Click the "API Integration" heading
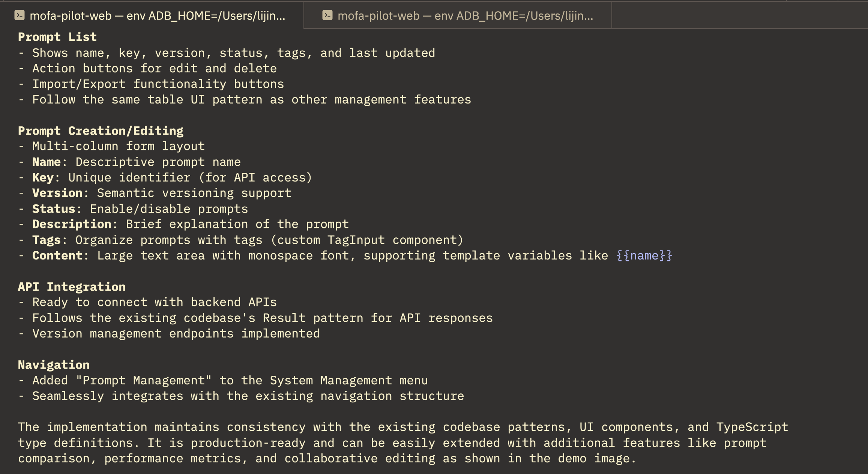The height and width of the screenshot is (474, 868). click(72, 287)
